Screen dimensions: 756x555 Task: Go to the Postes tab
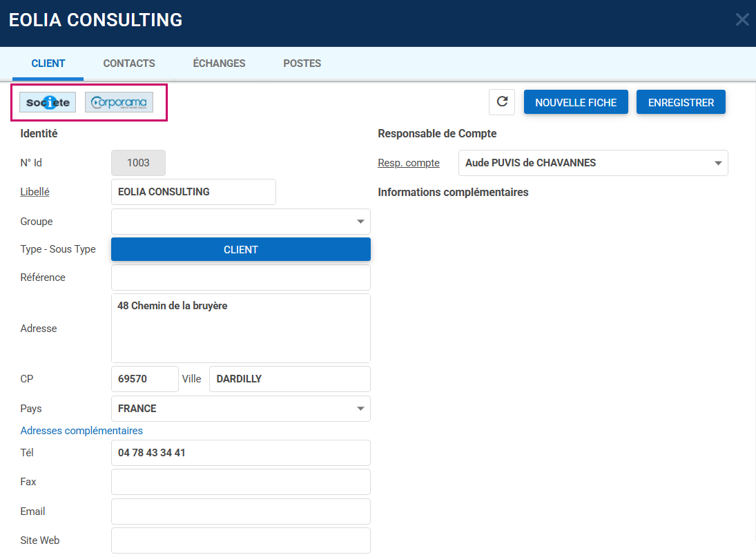click(x=302, y=64)
